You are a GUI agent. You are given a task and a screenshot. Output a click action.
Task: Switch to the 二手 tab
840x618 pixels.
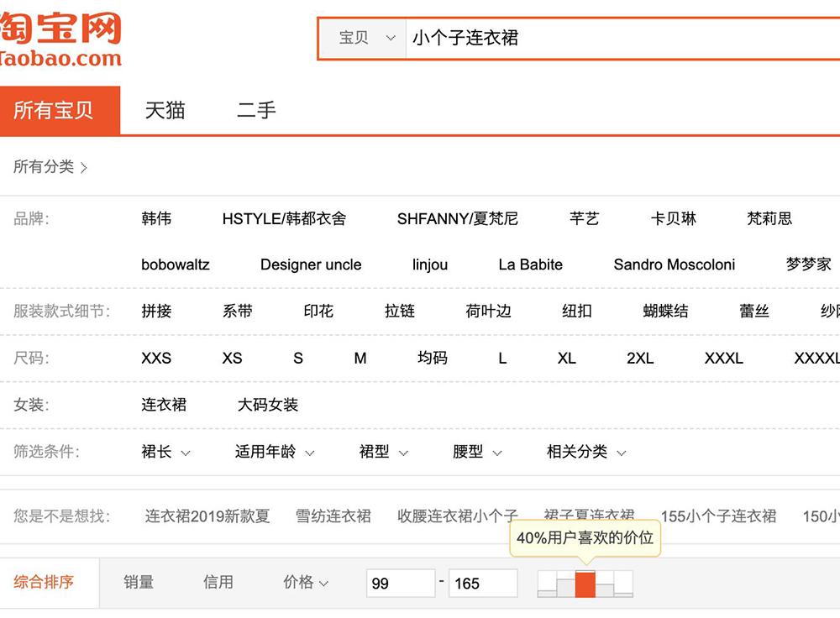(x=256, y=111)
